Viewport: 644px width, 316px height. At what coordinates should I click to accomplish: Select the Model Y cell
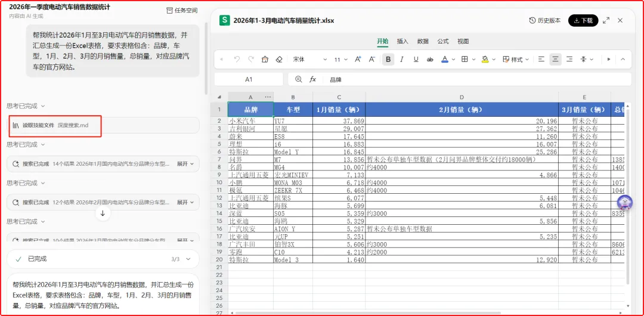click(x=293, y=152)
